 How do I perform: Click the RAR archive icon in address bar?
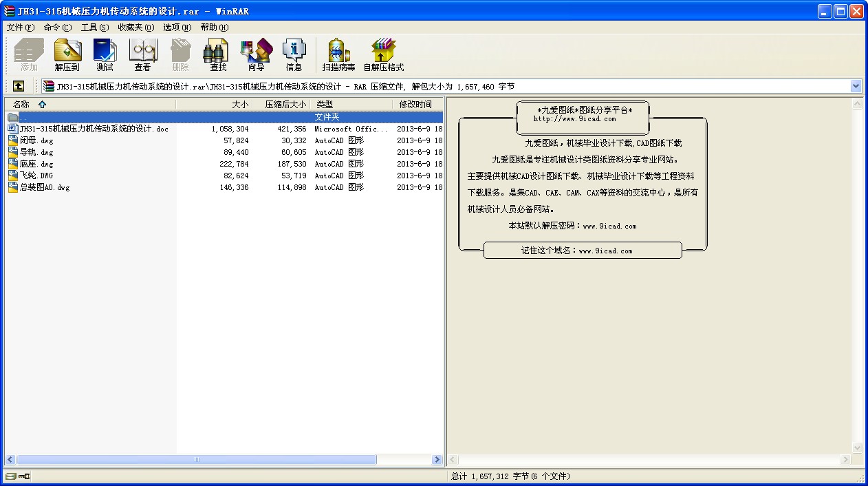pos(48,86)
